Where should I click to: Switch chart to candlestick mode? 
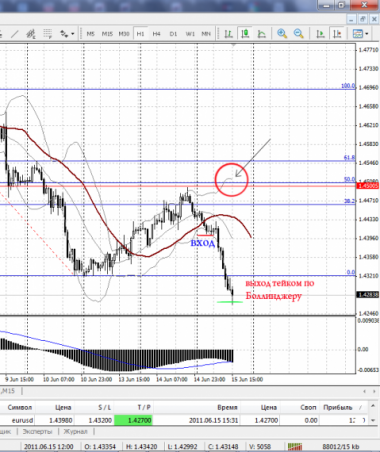(x=245, y=34)
